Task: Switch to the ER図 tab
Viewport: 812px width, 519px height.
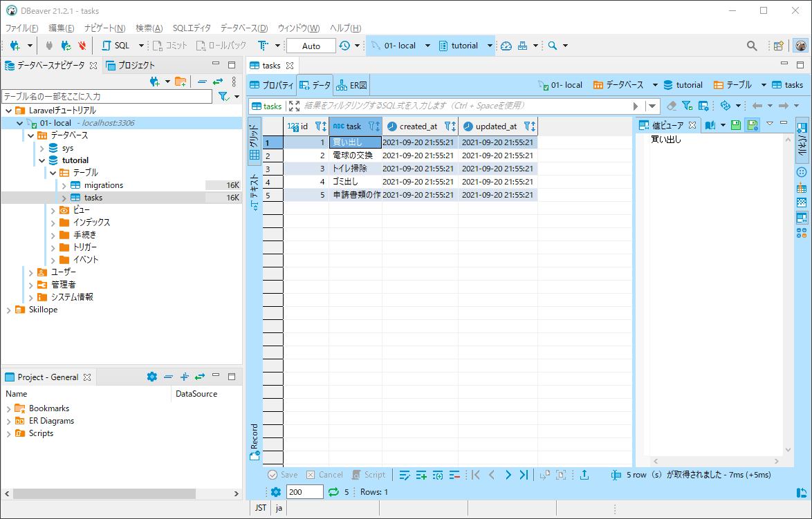Action: coord(352,85)
